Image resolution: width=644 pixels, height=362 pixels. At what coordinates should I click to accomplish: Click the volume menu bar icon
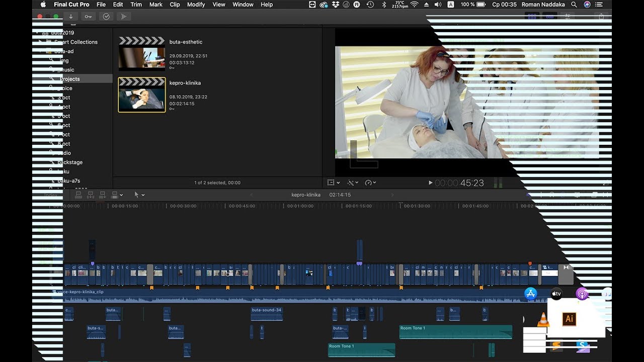pos(438,5)
